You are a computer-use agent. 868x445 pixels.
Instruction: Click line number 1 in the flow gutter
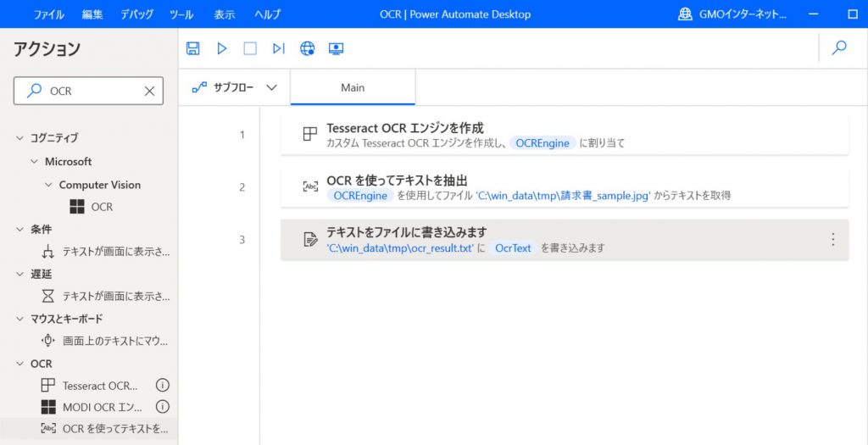[x=242, y=135]
